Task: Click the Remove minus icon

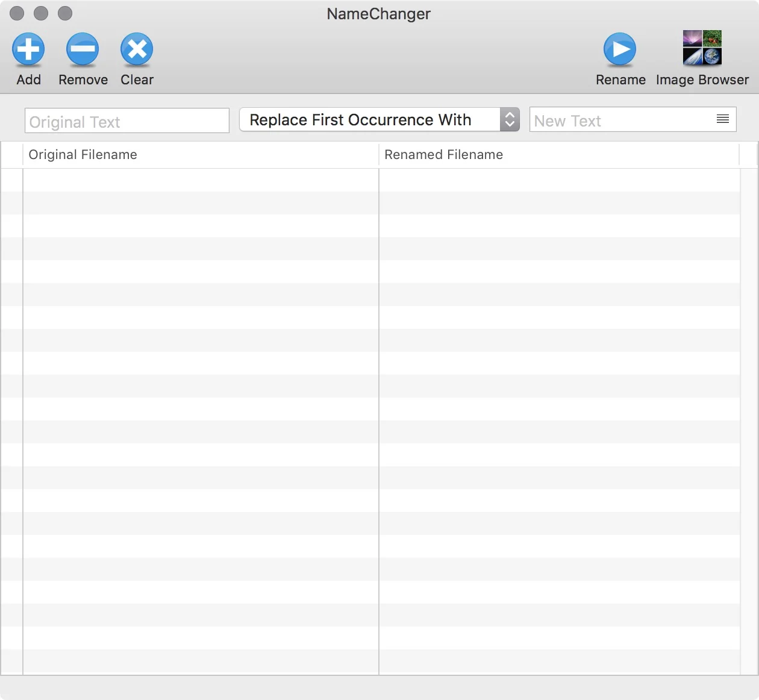Action: coord(83,49)
